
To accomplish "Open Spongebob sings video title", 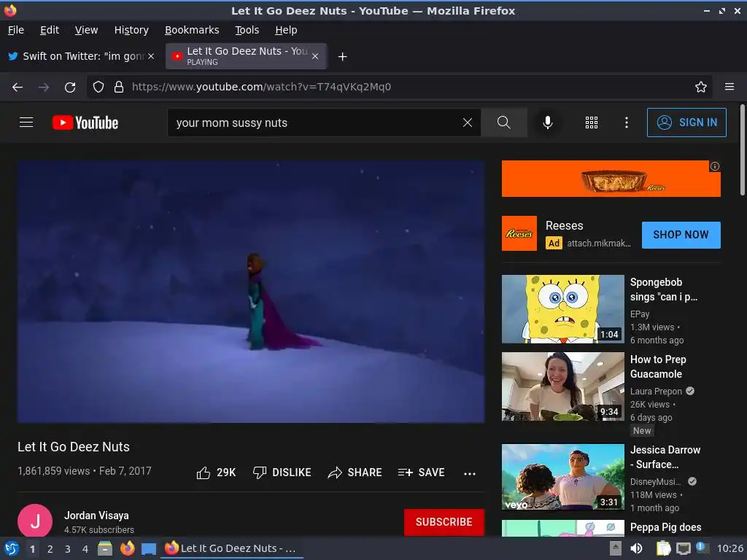I will click(664, 289).
